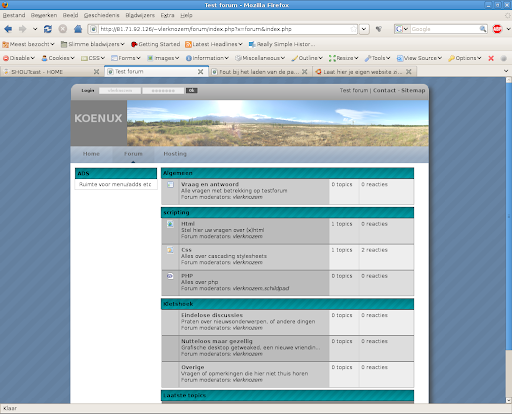Click the login password field
The image size is (512, 414).
pyautogui.click(x=163, y=90)
